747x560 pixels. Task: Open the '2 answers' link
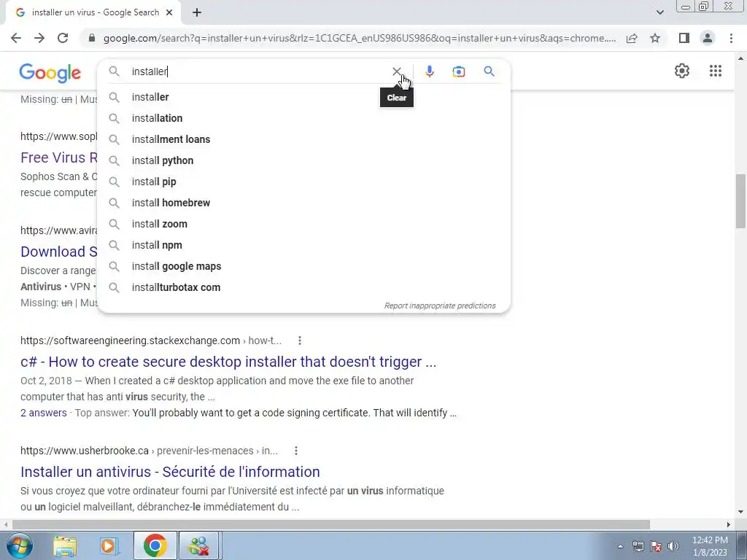(43, 413)
